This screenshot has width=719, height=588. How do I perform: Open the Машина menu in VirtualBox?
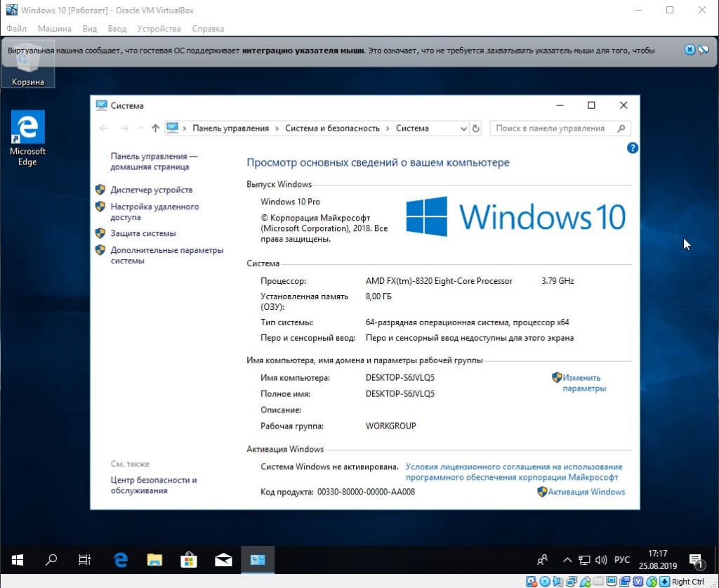[x=54, y=29]
